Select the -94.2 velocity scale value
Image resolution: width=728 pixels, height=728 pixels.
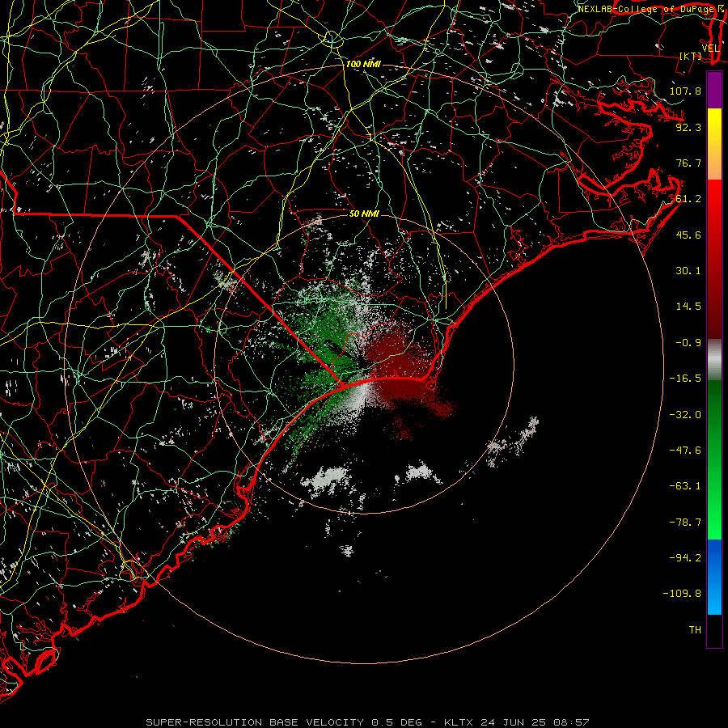point(685,558)
